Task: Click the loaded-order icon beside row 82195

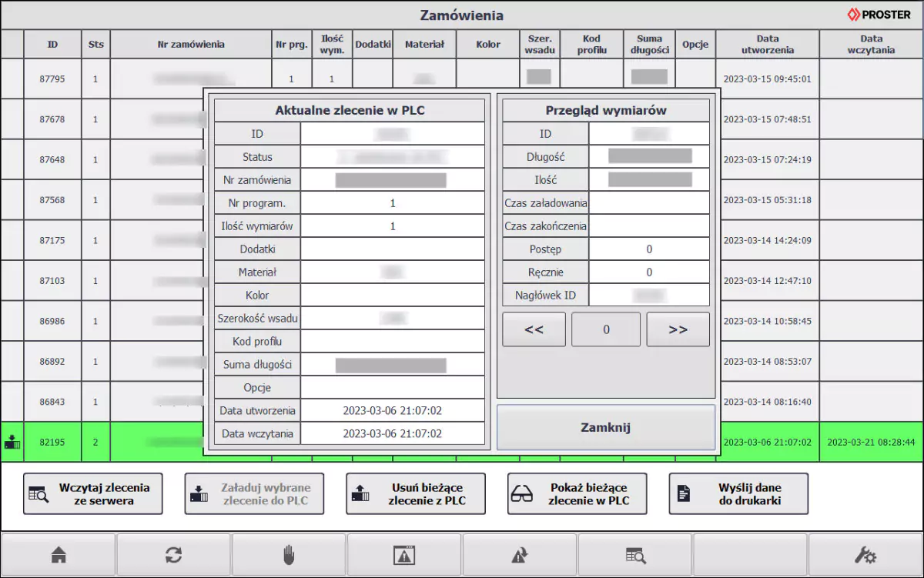Action: 11,443
